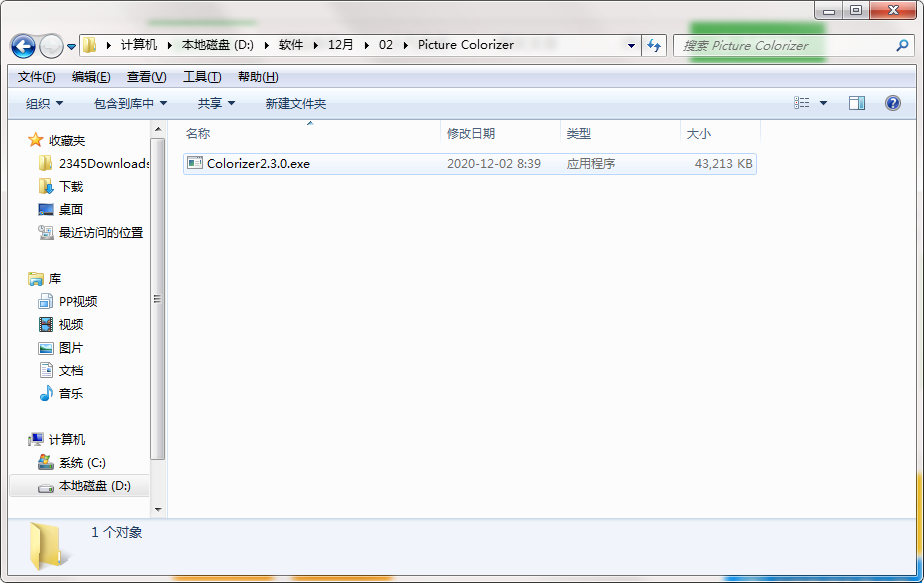924x583 pixels.
Task: Open the 包含到库中 dropdown
Action: [130, 104]
